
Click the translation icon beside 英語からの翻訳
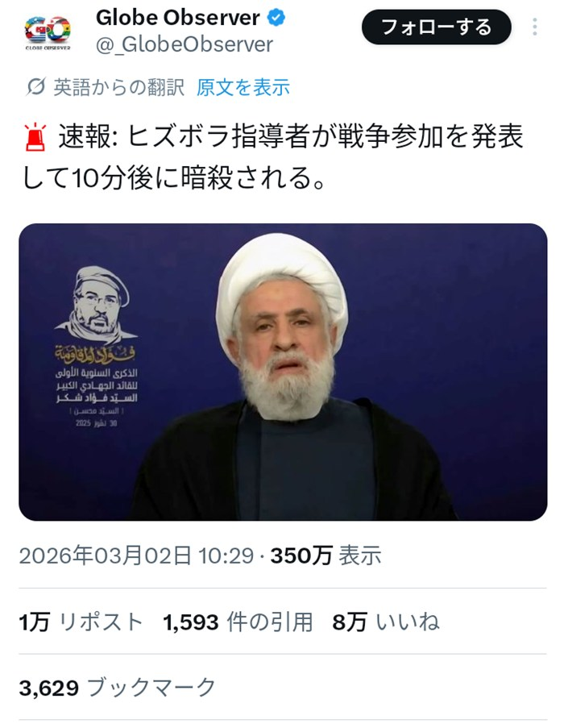click(35, 87)
